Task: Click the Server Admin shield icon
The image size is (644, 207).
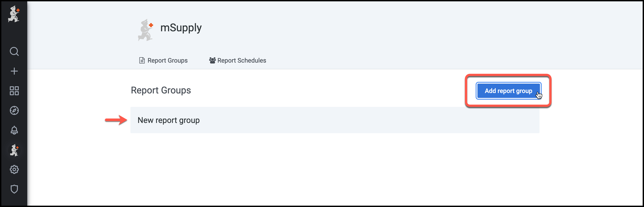Action: [14, 189]
